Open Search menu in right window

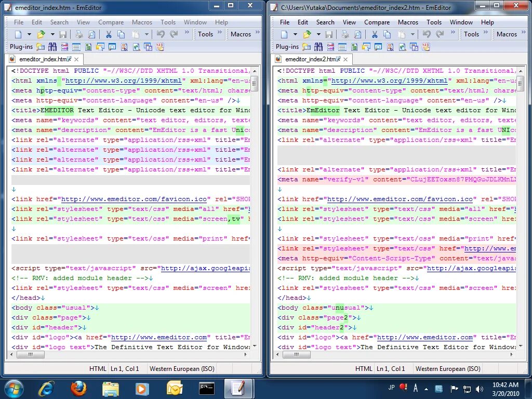(325, 22)
